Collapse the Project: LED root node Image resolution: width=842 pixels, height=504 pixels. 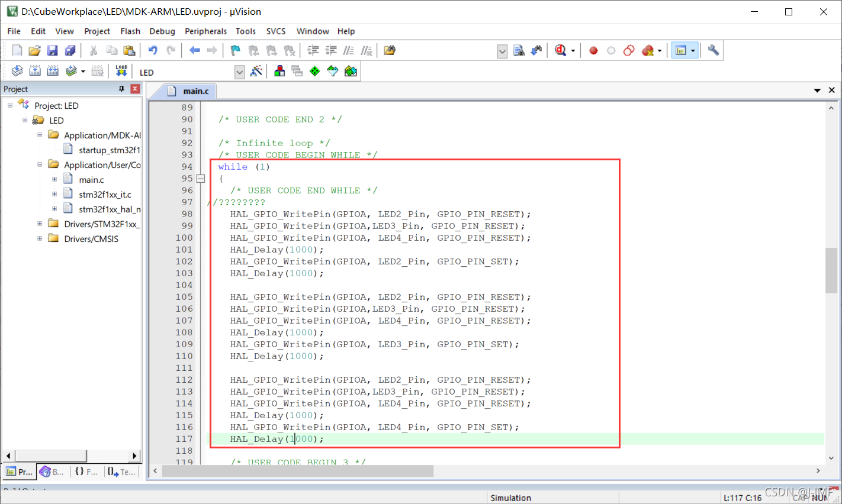[x=10, y=105]
